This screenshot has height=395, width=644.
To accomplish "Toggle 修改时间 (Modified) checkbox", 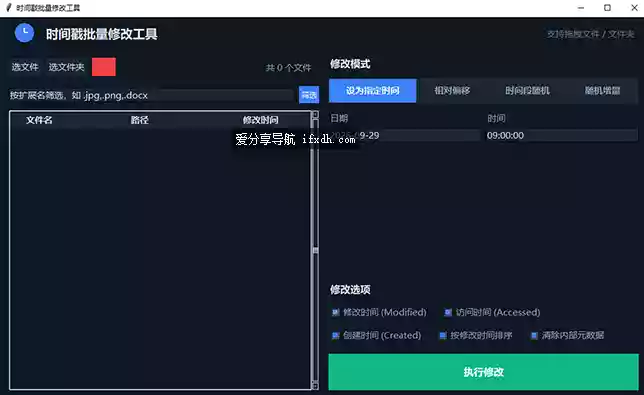I will tap(335, 312).
